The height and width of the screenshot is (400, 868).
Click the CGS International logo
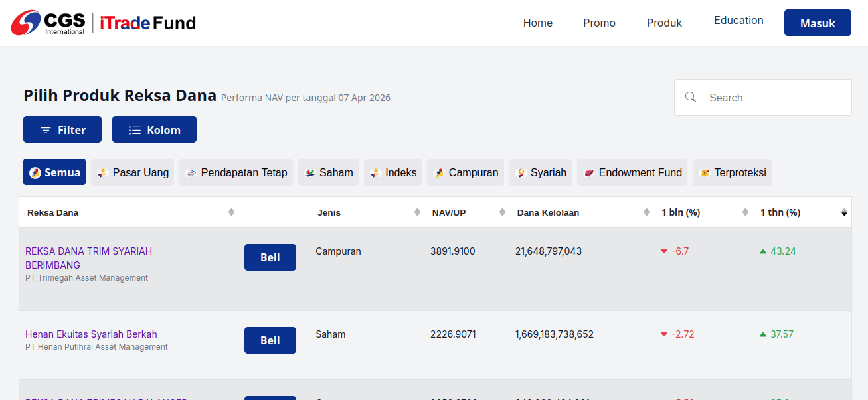click(x=48, y=23)
